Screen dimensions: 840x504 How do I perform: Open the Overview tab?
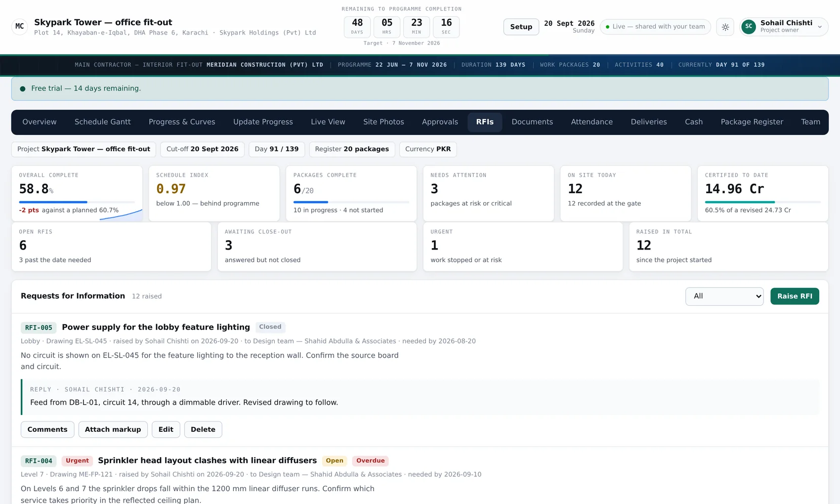(40, 122)
